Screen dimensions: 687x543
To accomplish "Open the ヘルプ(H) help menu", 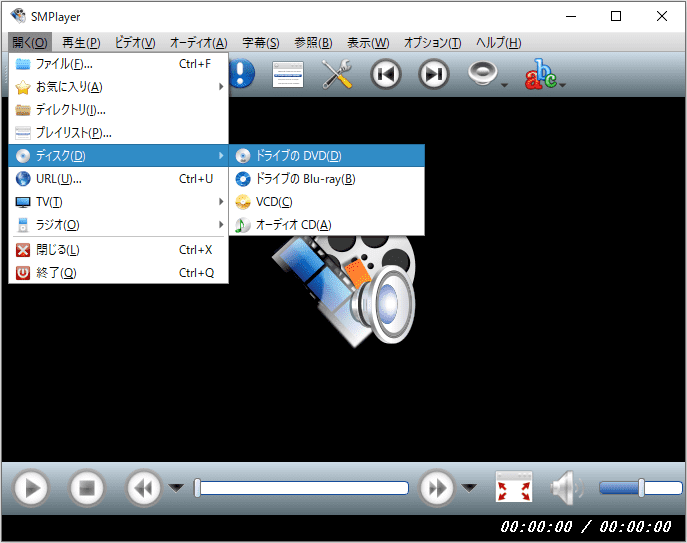I will pos(499,43).
